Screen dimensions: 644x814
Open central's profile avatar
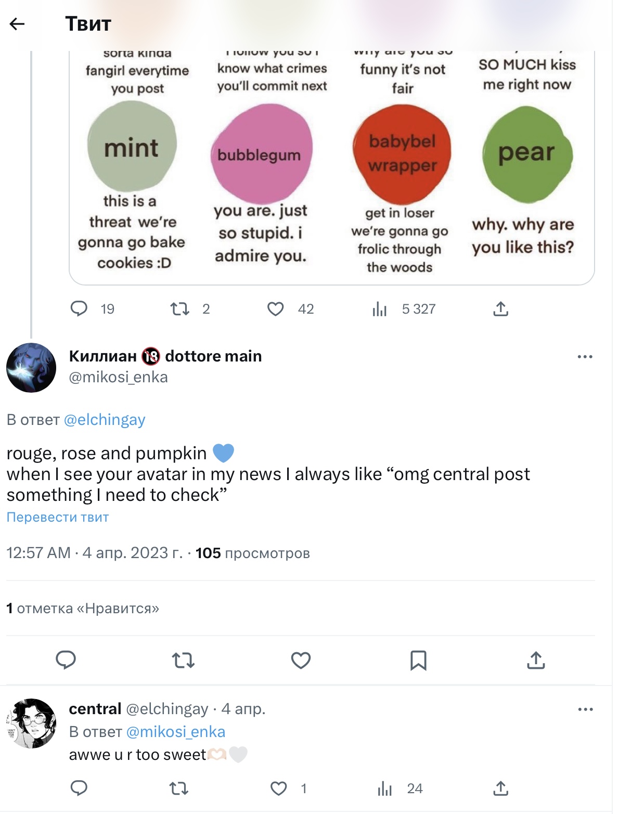31,723
